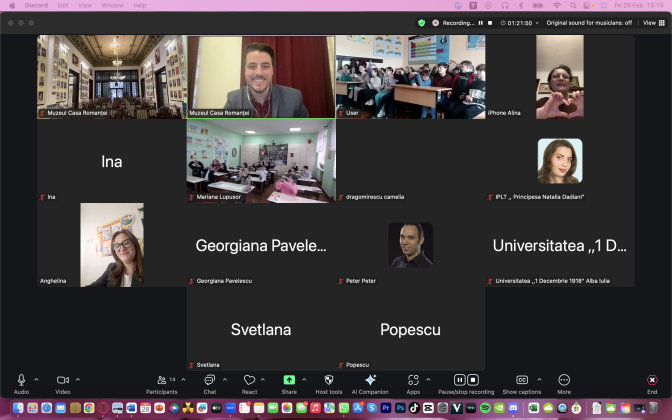Open the Apps menu icon
Image resolution: width=672 pixels, height=420 pixels.
413,380
